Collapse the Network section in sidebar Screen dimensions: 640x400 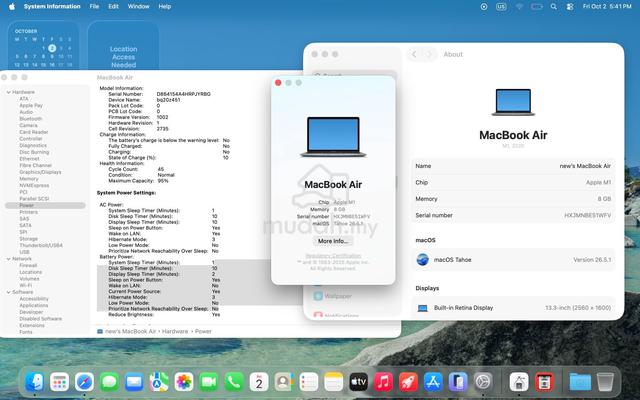click(x=8, y=259)
